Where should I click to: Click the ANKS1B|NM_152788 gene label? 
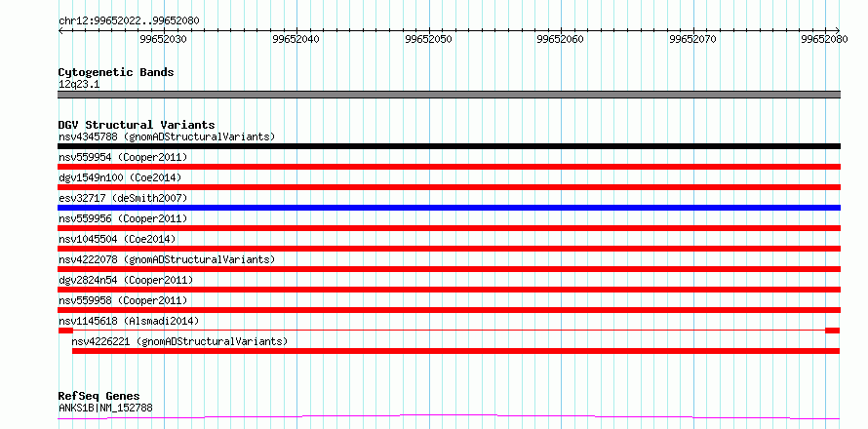coord(105,408)
